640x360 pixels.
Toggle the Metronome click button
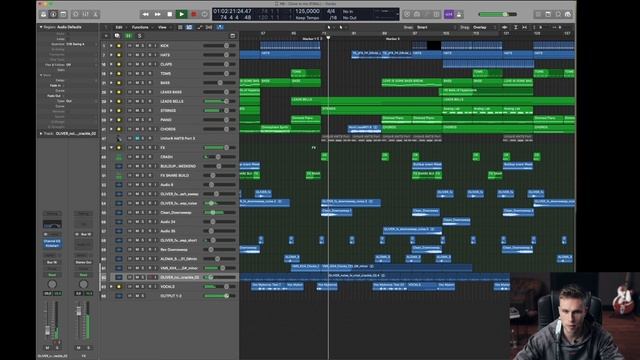pyautogui.click(x=459, y=14)
